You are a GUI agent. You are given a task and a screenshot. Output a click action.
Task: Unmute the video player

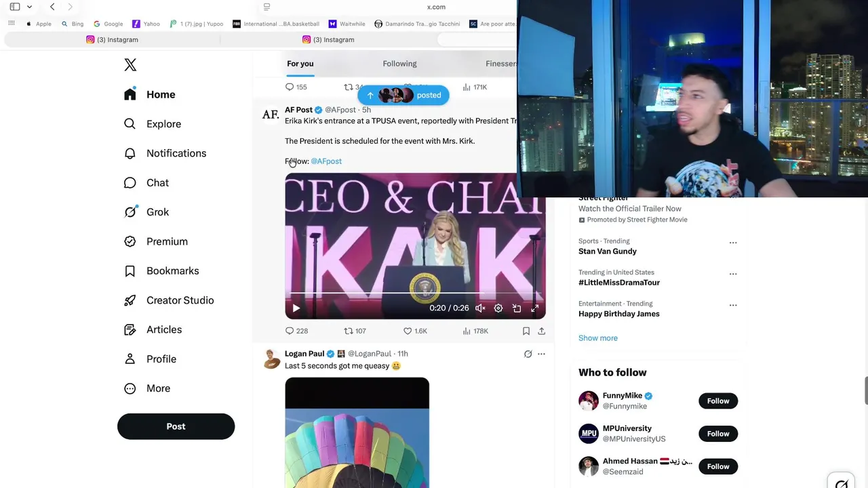(480, 308)
